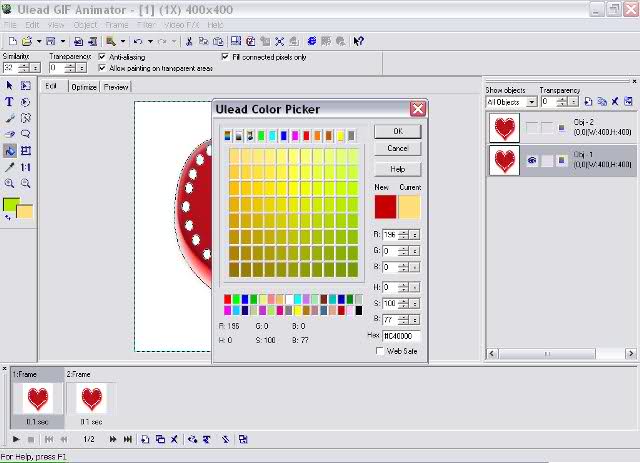Open the File menu
Image resolution: width=640 pixels, height=463 pixels.
coord(10,25)
